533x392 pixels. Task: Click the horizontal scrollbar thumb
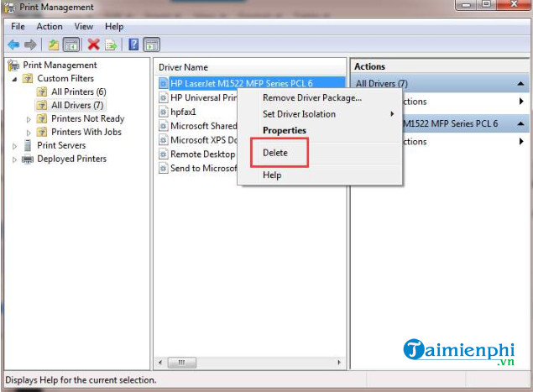pos(182,363)
